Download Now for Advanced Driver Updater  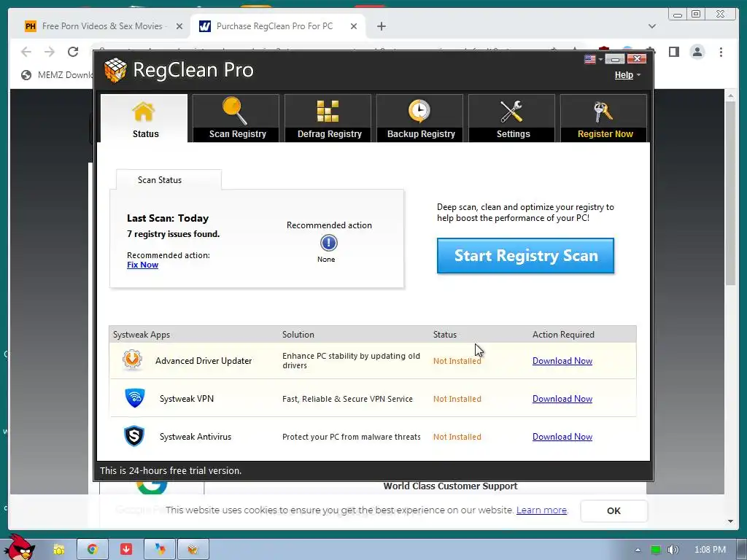click(562, 360)
